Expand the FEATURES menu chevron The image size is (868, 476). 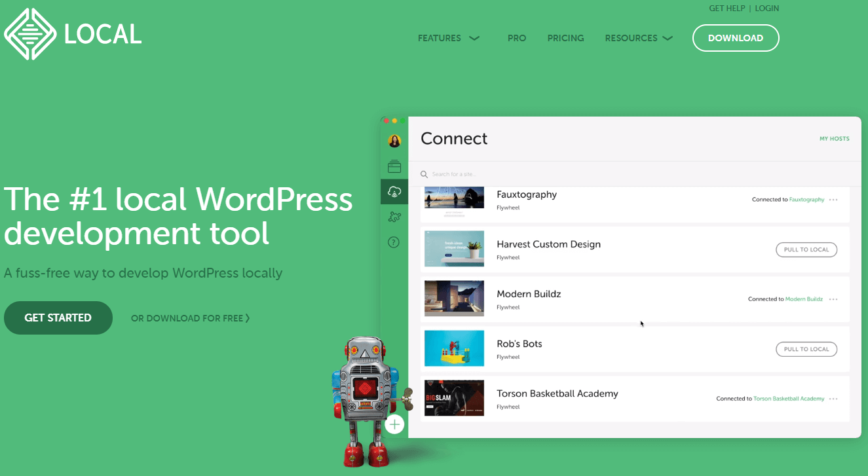click(x=474, y=38)
